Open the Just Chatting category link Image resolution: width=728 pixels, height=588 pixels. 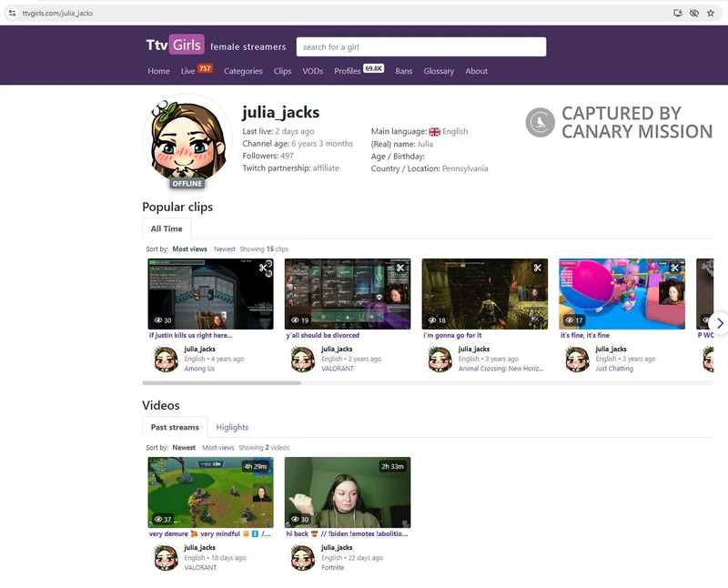pyautogui.click(x=614, y=369)
